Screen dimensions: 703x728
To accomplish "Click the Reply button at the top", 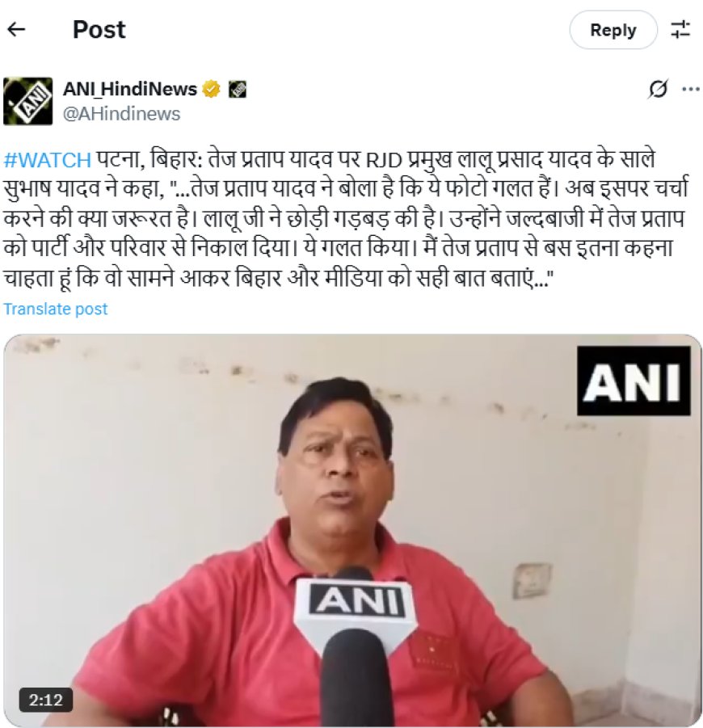I will [x=613, y=30].
